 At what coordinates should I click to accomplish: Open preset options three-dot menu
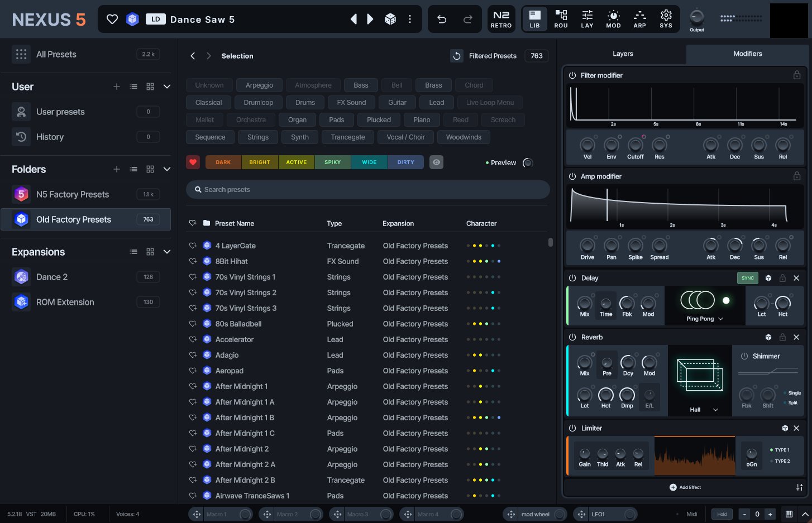click(x=410, y=20)
